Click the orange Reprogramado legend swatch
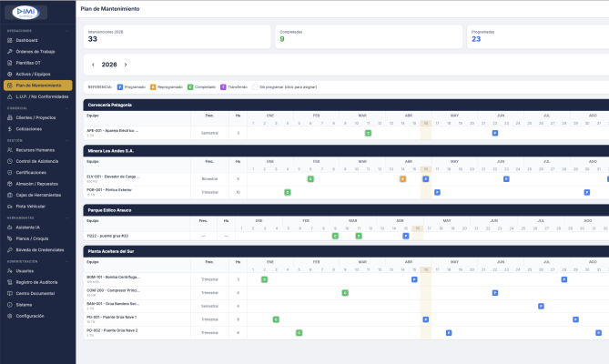 152,86
